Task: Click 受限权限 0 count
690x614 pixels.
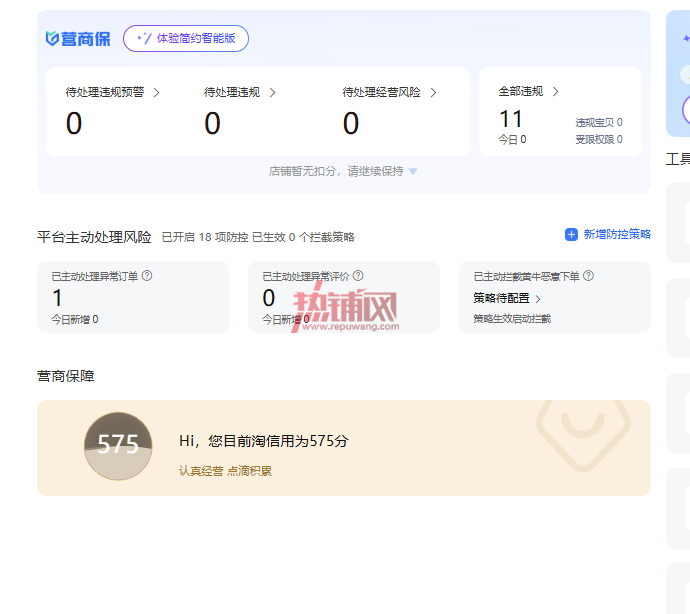Action: pyautogui.click(x=598, y=140)
